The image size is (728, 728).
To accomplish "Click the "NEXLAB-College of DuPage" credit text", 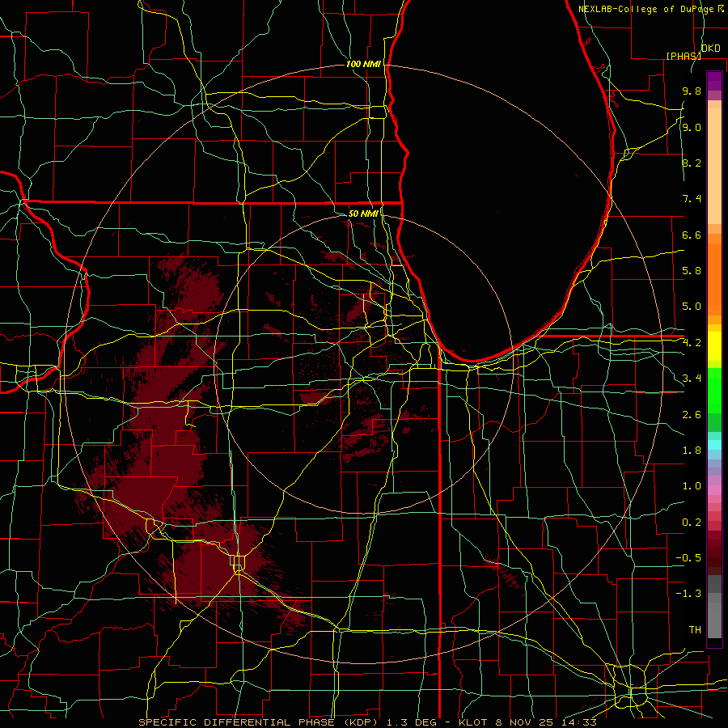I will click(x=647, y=9).
